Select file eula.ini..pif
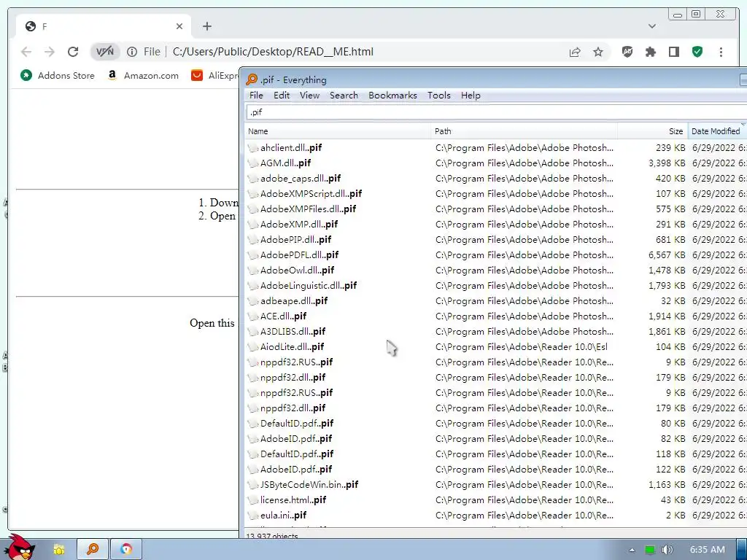The height and width of the screenshot is (560, 747). coord(283,516)
